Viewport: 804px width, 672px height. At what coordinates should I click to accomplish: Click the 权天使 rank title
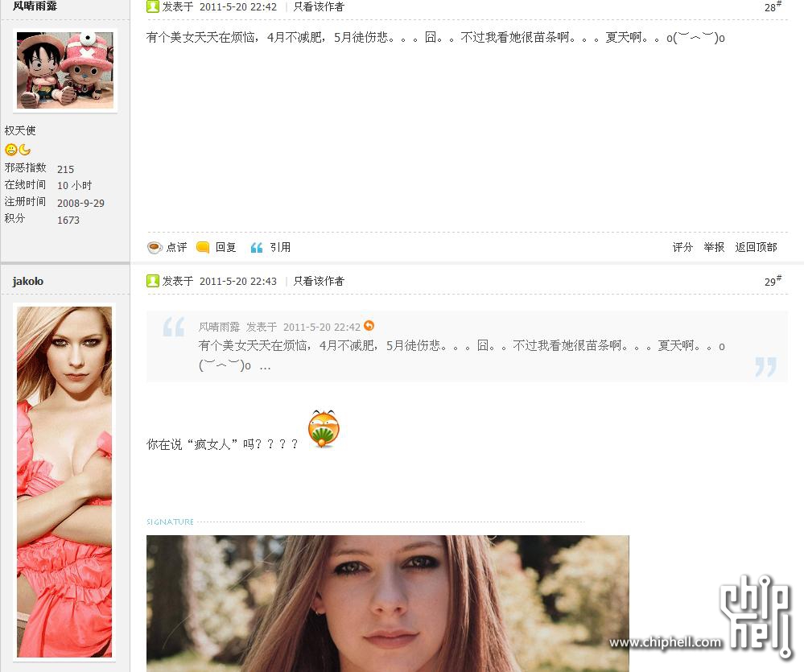20,130
